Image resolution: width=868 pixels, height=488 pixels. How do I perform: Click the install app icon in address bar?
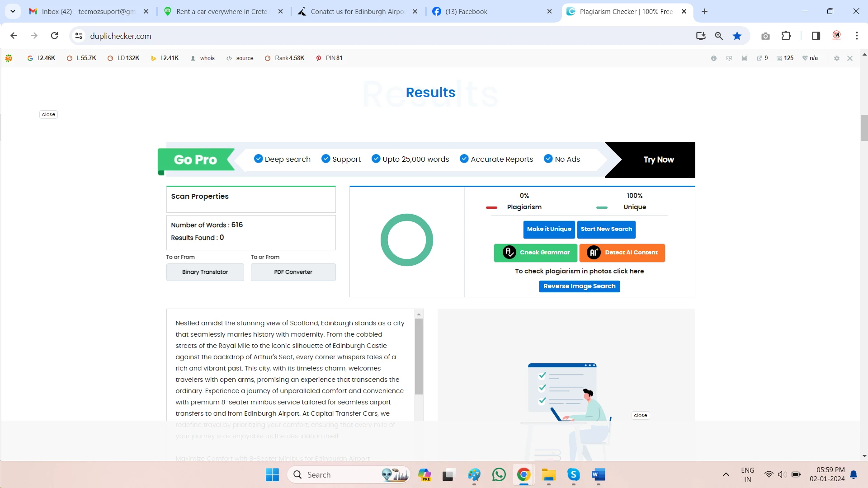701,36
